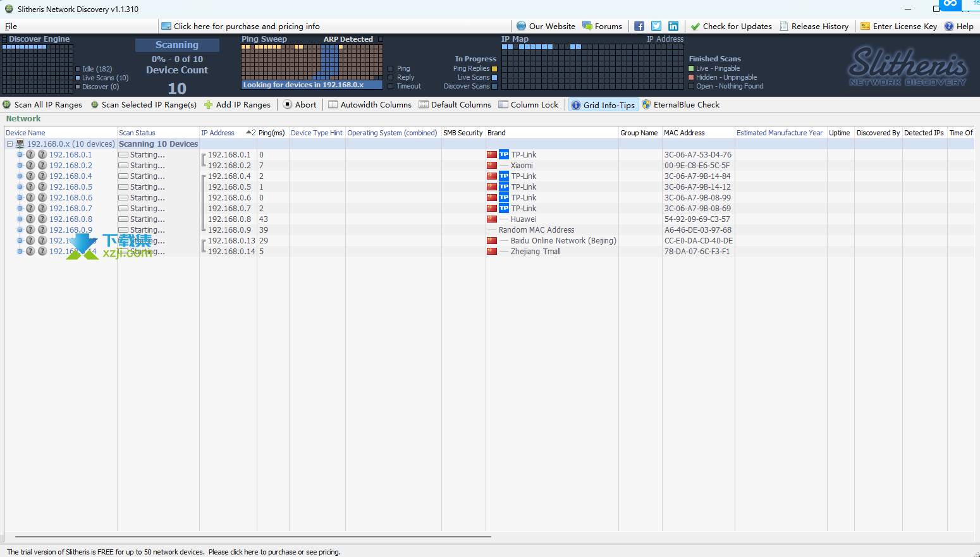This screenshot has height=557, width=980.
Task: Click the ARP Detected indicator box
Action: click(x=381, y=39)
